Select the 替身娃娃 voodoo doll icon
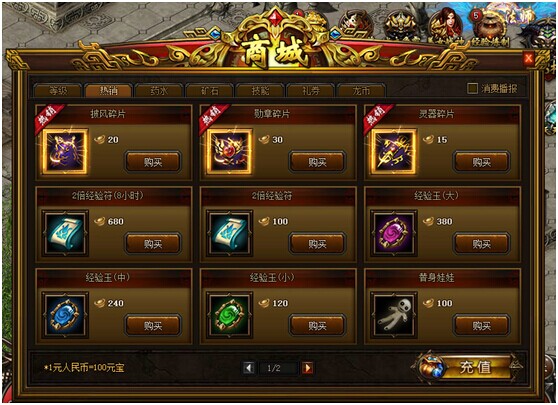 394,315
